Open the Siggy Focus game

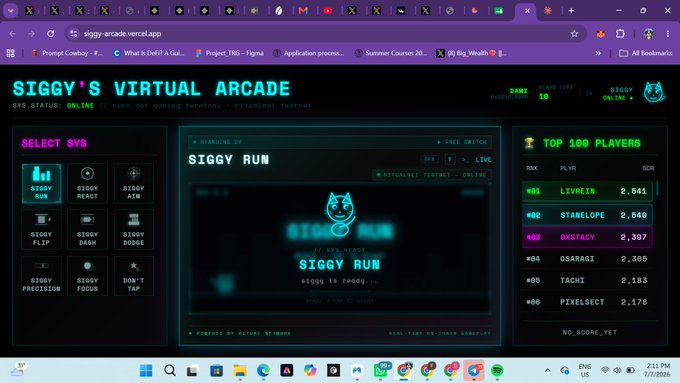tap(87, 276)
